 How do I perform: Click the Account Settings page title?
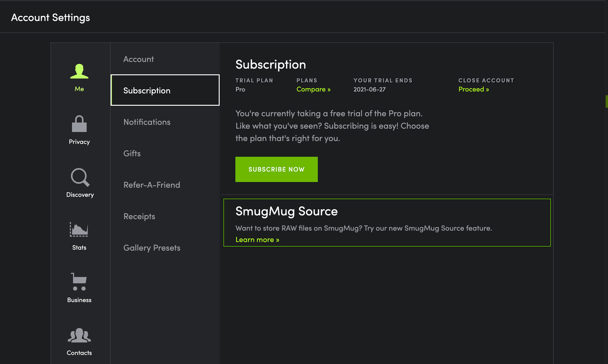click(50, 18)
